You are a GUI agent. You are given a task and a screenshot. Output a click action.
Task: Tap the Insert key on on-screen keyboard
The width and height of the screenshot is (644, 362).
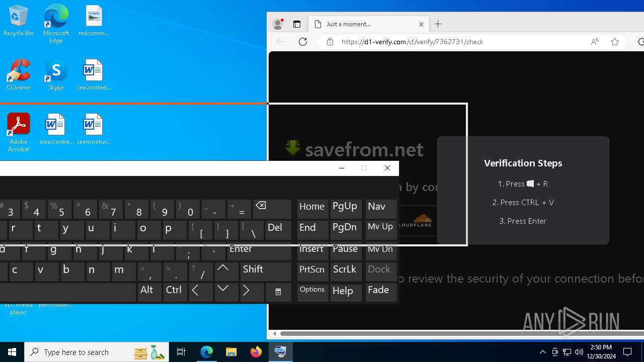(x=312, y=251)
